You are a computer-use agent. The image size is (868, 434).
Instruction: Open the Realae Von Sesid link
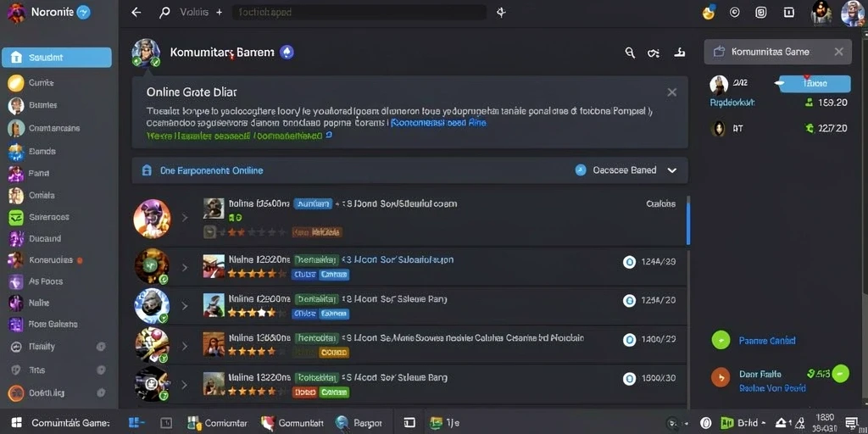coord(772,388)
